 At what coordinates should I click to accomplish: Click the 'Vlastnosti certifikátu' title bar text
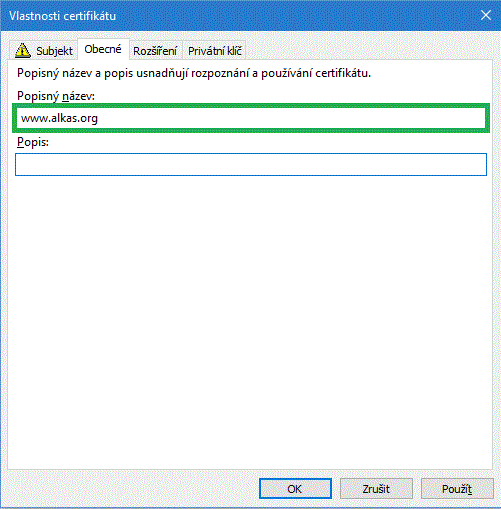[62, 16]
